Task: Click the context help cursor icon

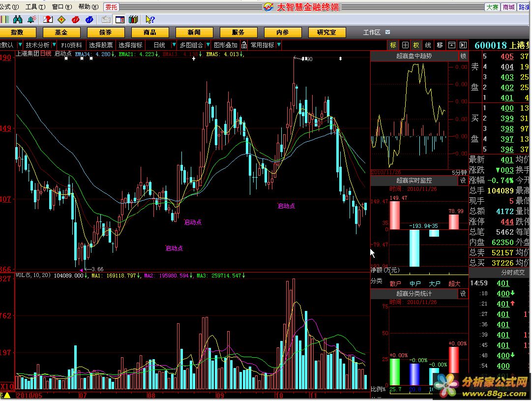Action: (x=150, y=19)
